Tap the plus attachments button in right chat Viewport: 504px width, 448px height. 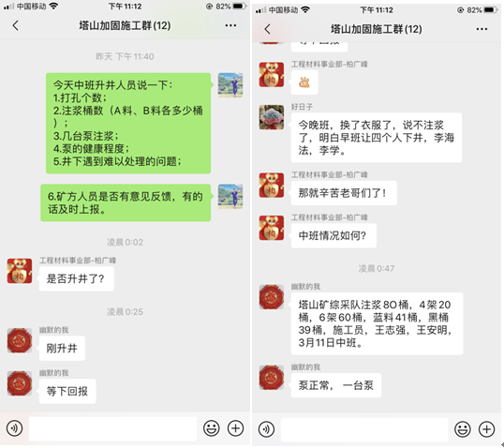click(486, 429)
